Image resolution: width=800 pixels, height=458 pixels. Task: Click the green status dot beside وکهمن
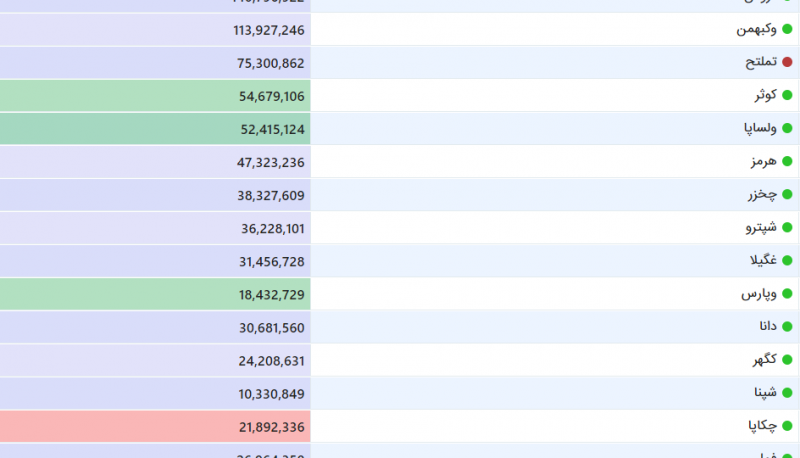pyautogui.click(x=787, y=29)
